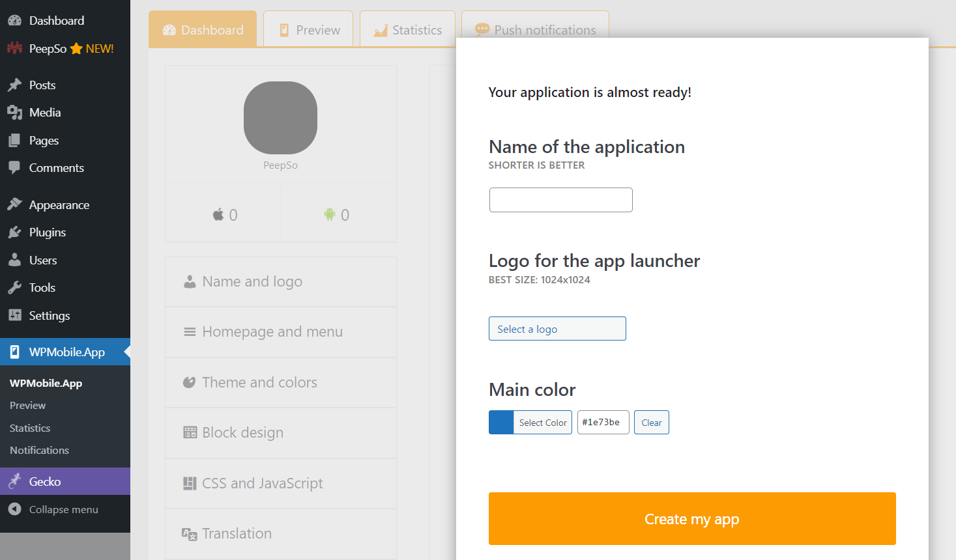Click the Preview tab phone icon
This screenshot has width=956, height=560.
point(284,30)
